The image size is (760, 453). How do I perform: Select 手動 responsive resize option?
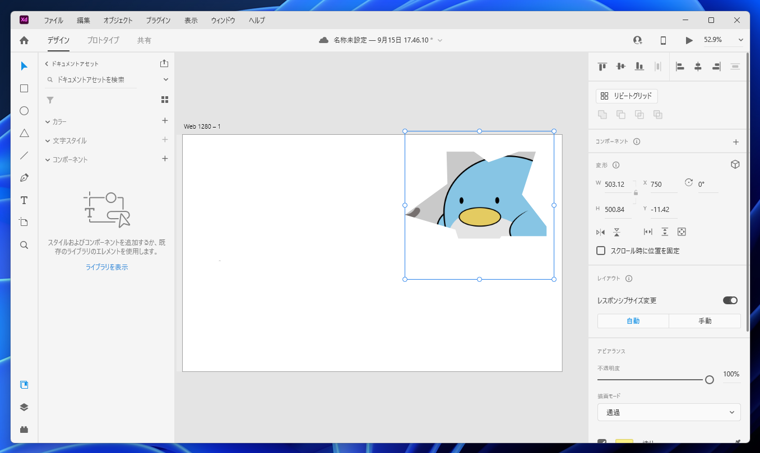pyautogui.click(x=705, y=321)
